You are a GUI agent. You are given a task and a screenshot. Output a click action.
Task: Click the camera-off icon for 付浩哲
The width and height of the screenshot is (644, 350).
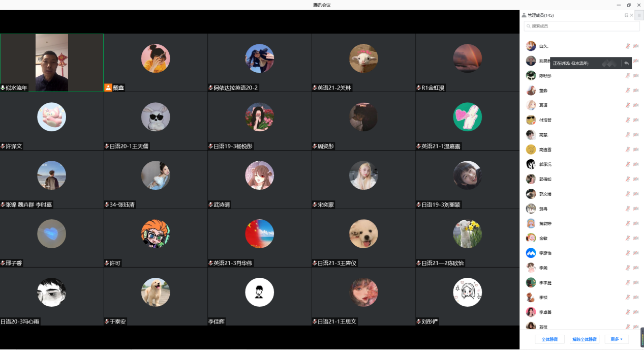pyautogui.click(x=636, y=120)
